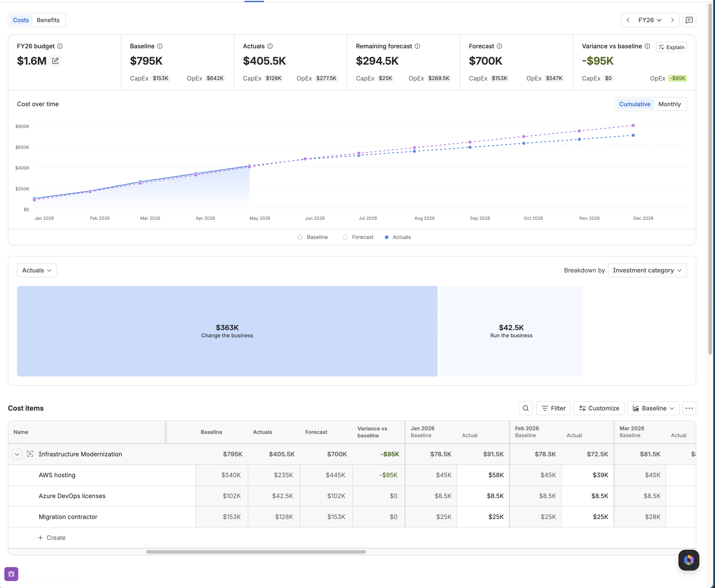Open info tooltip next to Baseline heading
The width and height of the screenshot is (715, 588).
pos(160,46)
